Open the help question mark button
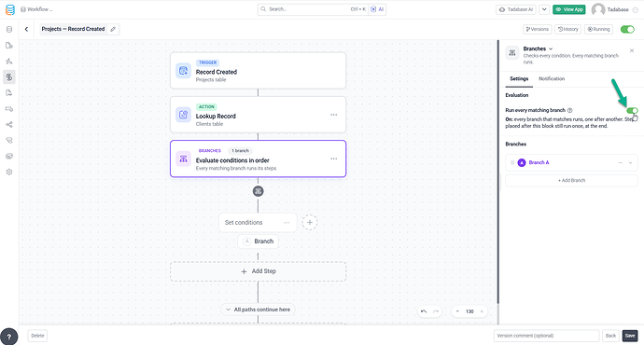The width and height of the screenshot is (644, 345). [x=9, y=337]
